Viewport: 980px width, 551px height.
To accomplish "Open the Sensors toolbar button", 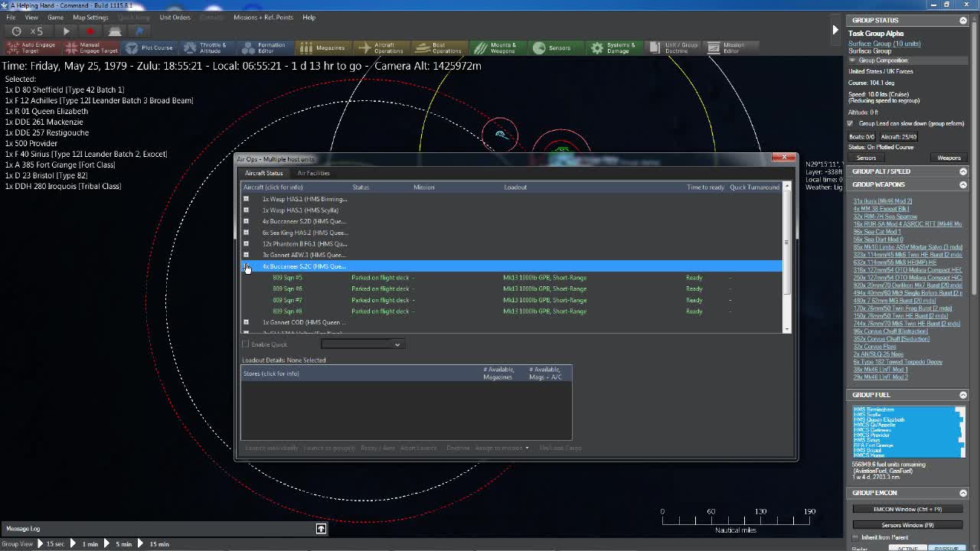I will click(x=552, y=47).
